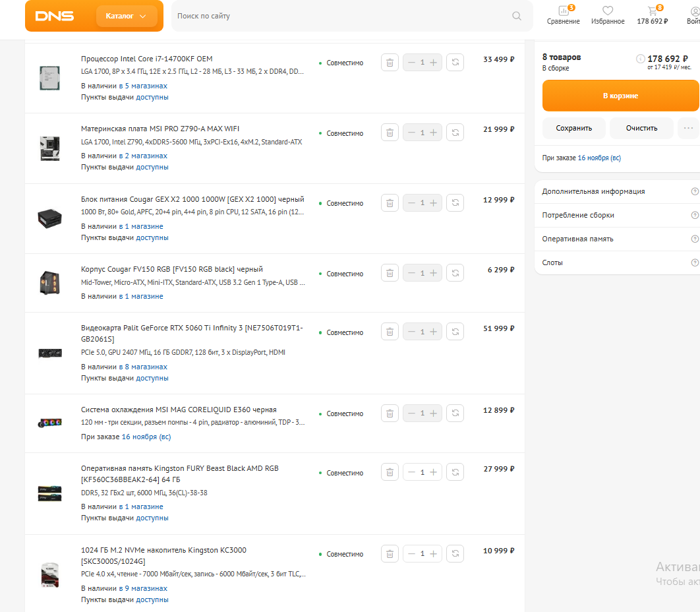Image resolution: width=700 pixels, height=612 pixels.
Task: Replace the Kingston FURY Beast RAM
Action: pos(455,472)
